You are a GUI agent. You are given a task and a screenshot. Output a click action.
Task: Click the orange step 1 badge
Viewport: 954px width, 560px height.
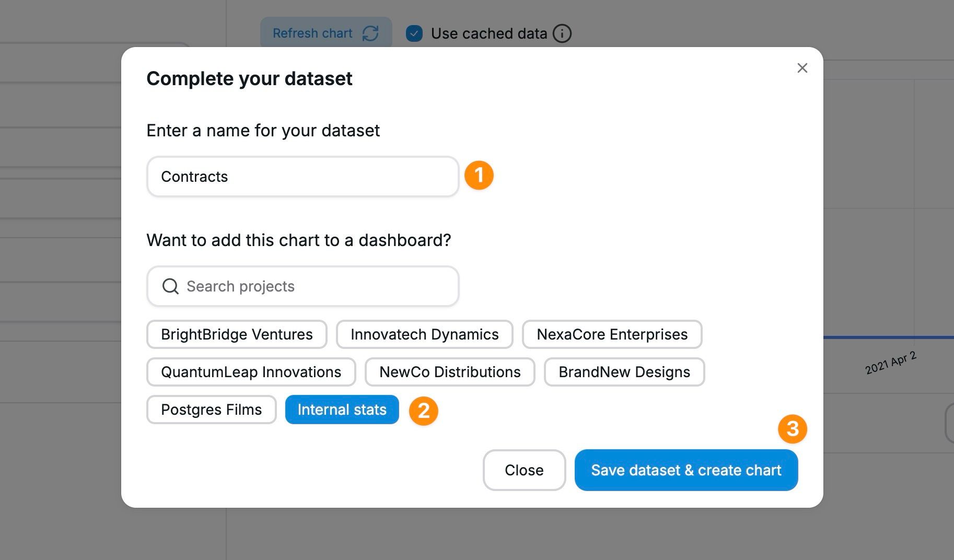tap(479, 176)
